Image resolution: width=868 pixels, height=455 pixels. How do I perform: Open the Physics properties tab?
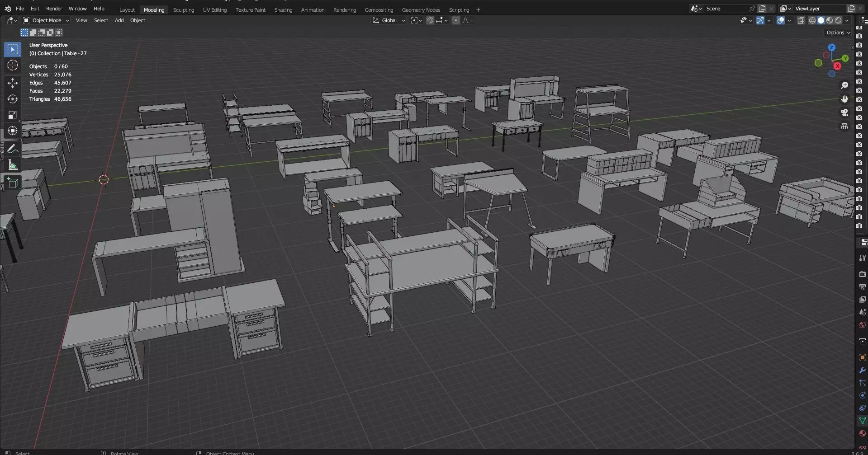tap(862, 395)
